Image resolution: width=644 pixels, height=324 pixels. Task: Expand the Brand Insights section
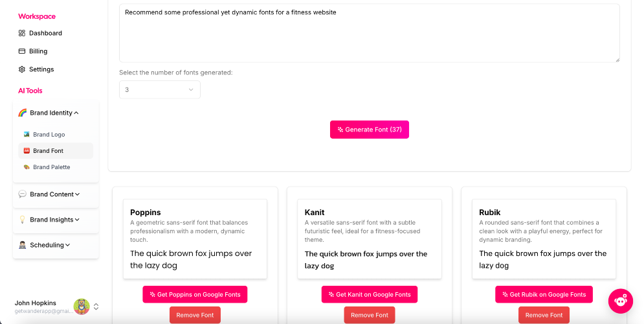point(77,220)
